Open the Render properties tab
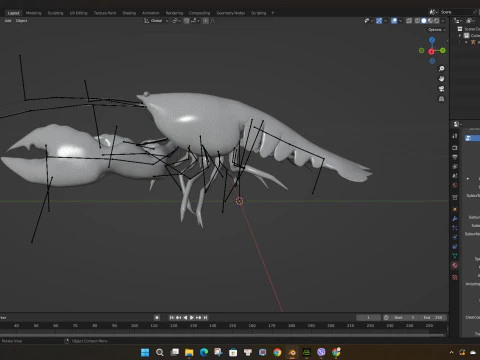The height and width of the screenshot is (360, 480). coord(455,148)
